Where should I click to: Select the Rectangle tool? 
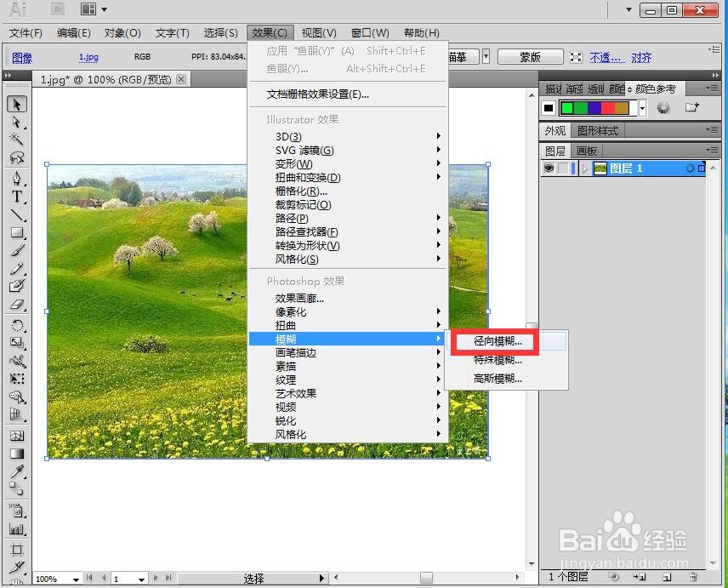(x=17, y=232)
